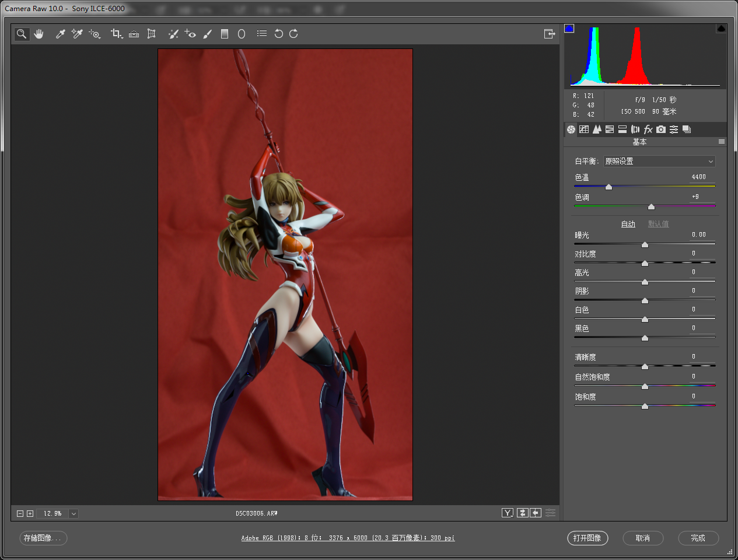Image resolution: width=738 pixels, height=560 pixels.
Task: Open the 基本 panel options menu
Action: (x=722, y=142)
